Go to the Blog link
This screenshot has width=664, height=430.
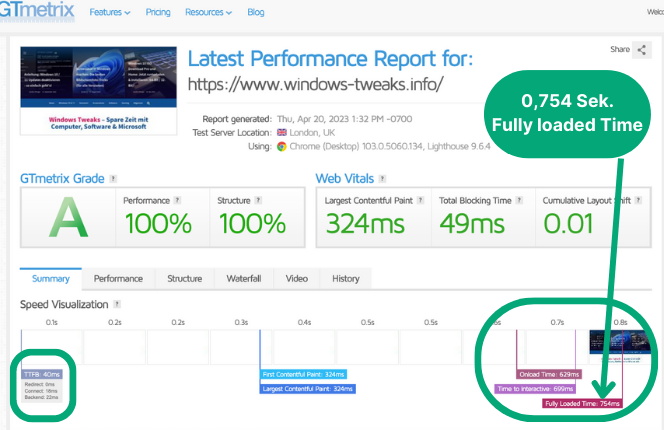pos(256,13)
